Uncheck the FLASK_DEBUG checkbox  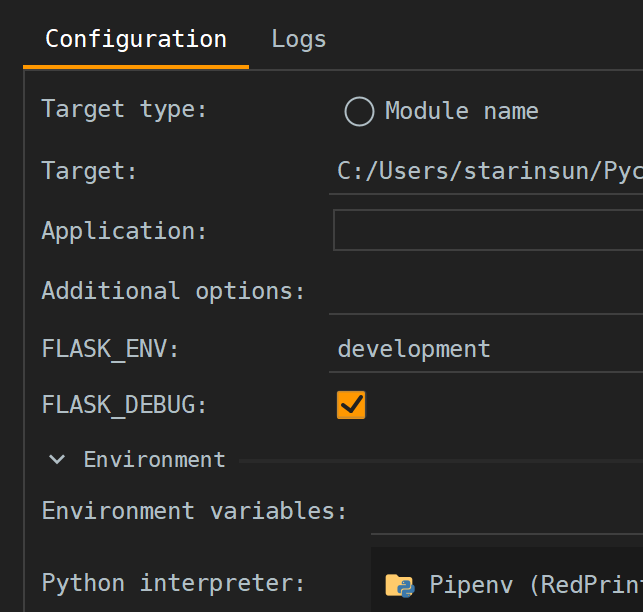click(351, 405)
